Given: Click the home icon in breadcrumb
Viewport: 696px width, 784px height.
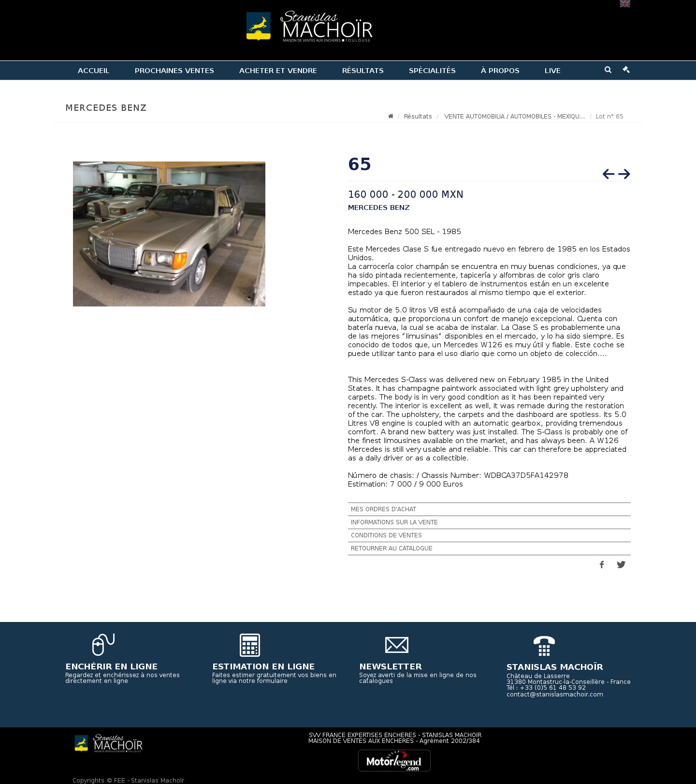Looking at the screenshot, I should click(x=391, y=116).
